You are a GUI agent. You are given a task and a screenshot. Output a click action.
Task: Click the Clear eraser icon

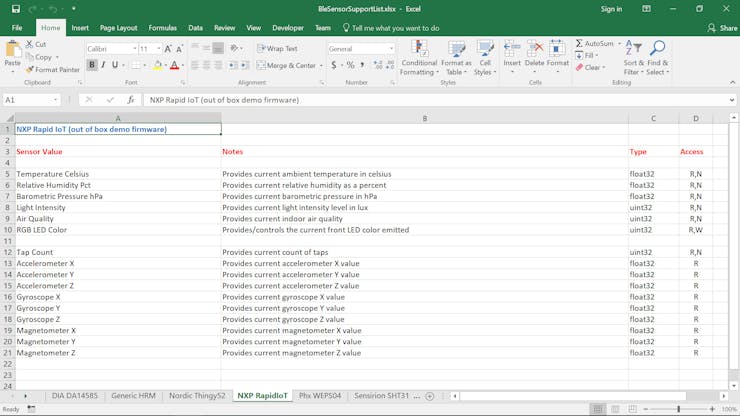point(580,68)
